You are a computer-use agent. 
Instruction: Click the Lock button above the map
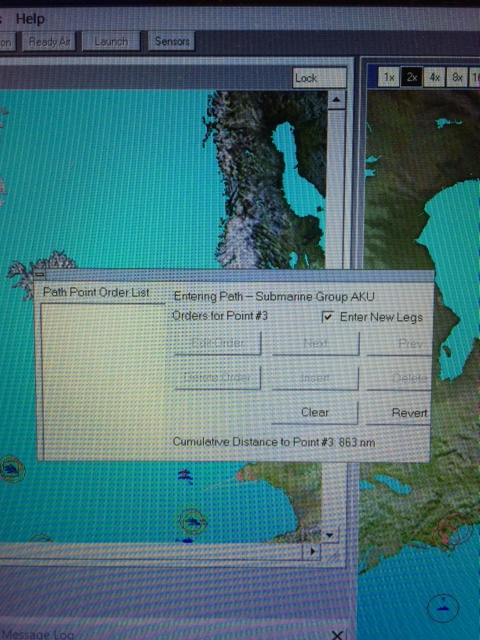[319, 78]
